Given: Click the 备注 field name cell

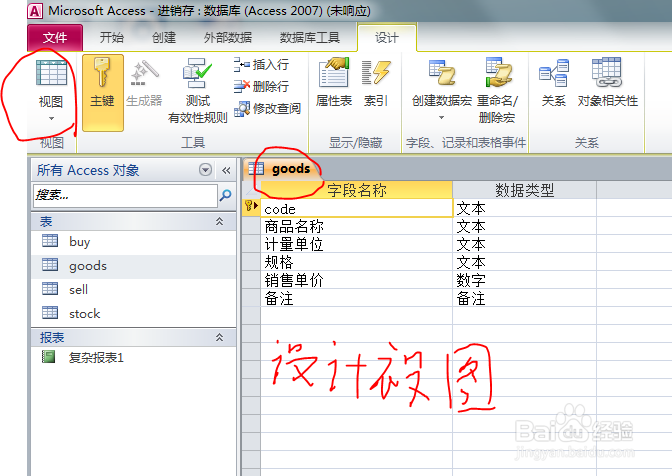Looking at the screenshot, I should coord(356,298).
